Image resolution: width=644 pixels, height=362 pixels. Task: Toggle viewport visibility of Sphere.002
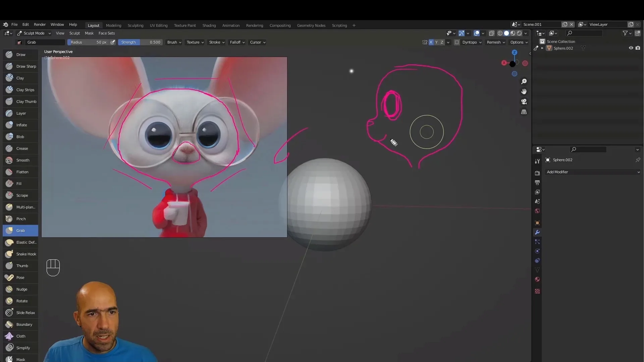[x=631, y=48]
